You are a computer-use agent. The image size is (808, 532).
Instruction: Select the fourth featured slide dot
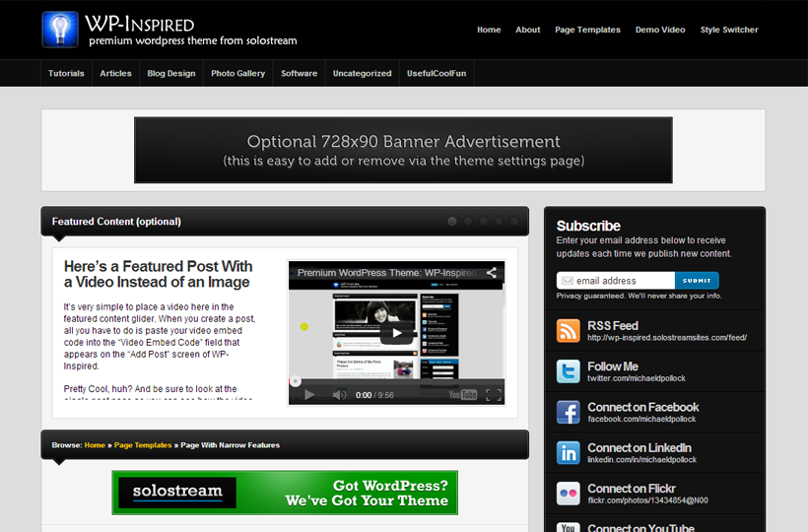[499, 221]
